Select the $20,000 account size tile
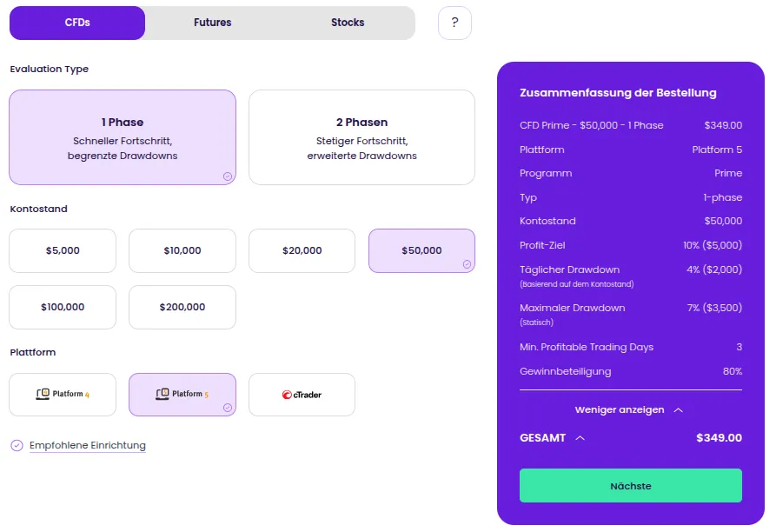The height and width of the screenshot is (532, 776). [x=302, y=250]
